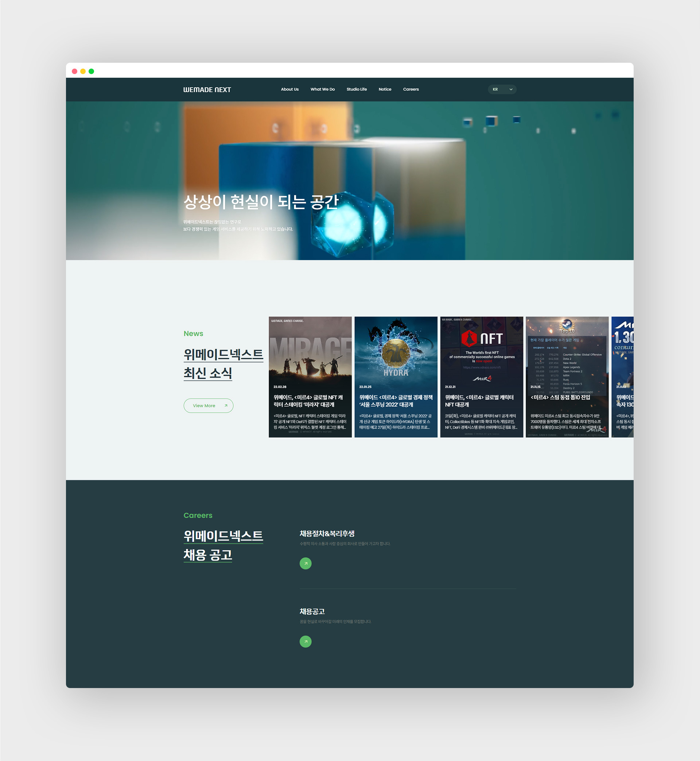Open What We Do menu

pos(322,89)
